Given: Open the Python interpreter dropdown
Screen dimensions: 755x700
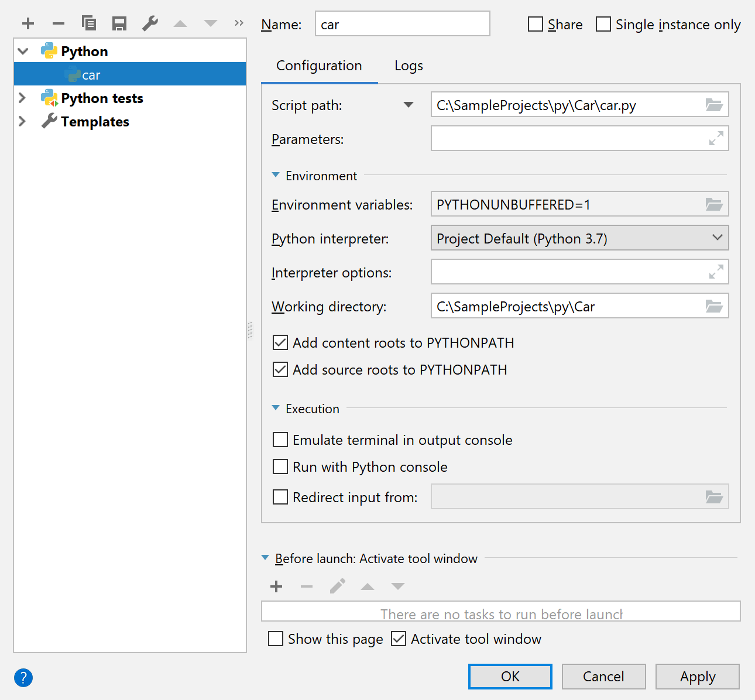Looking at the screenshot, I should (x=580, y=238).
